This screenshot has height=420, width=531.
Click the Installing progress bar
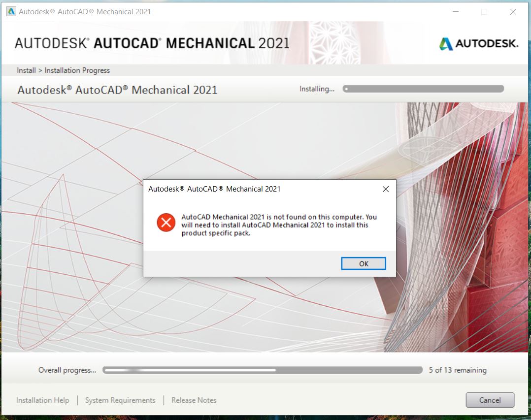(424, 89)
